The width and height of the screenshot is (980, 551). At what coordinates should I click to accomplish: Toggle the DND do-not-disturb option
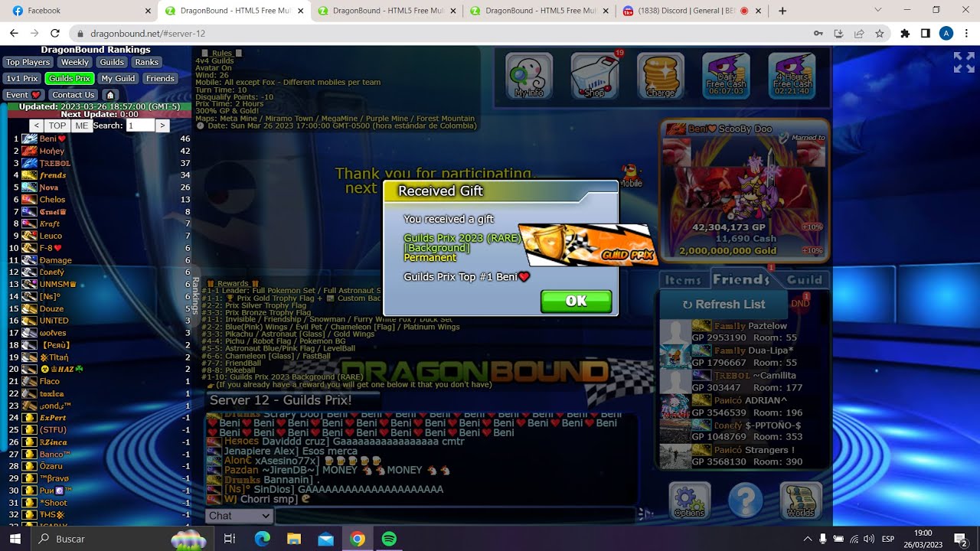coord(800,304)
